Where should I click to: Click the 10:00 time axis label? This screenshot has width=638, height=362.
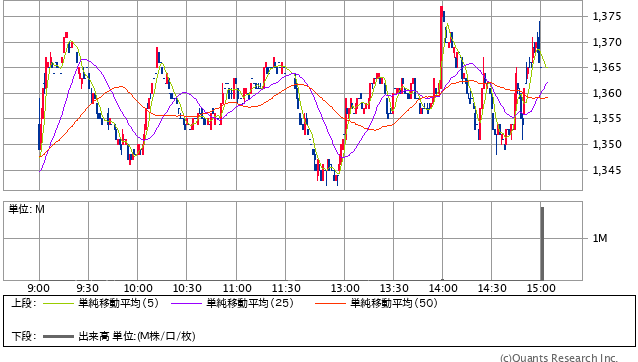tap(138, 288)
